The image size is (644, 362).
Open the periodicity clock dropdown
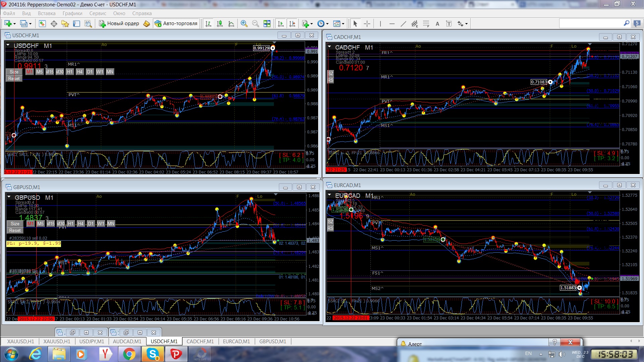tap(327, 24)
